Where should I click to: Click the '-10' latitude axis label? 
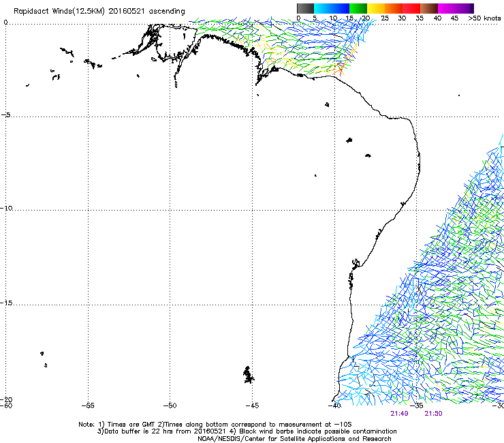point(7,208)
